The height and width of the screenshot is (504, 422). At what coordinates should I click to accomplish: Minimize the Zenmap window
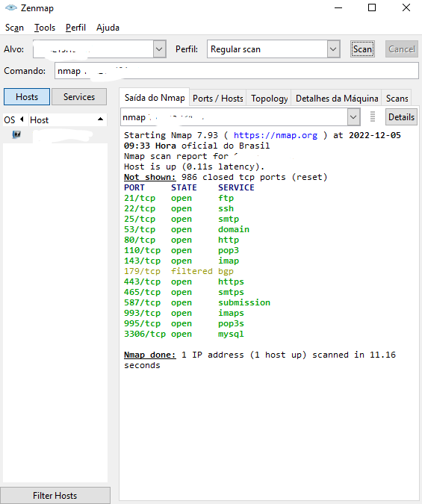(338, 7)
